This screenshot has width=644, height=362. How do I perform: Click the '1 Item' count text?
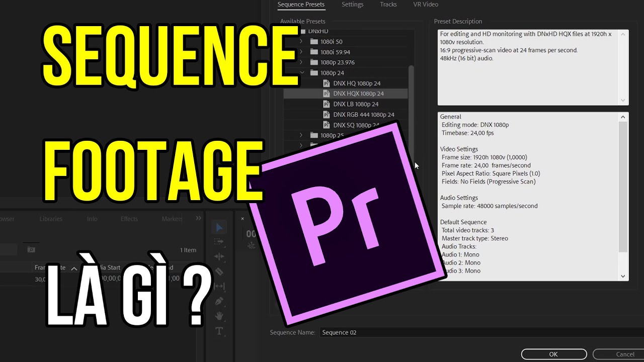pyautogui.click(x=188, y=250)
